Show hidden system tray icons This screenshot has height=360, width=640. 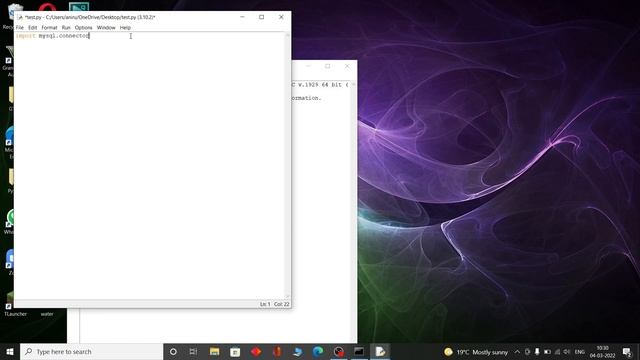(x=517, y=351)
